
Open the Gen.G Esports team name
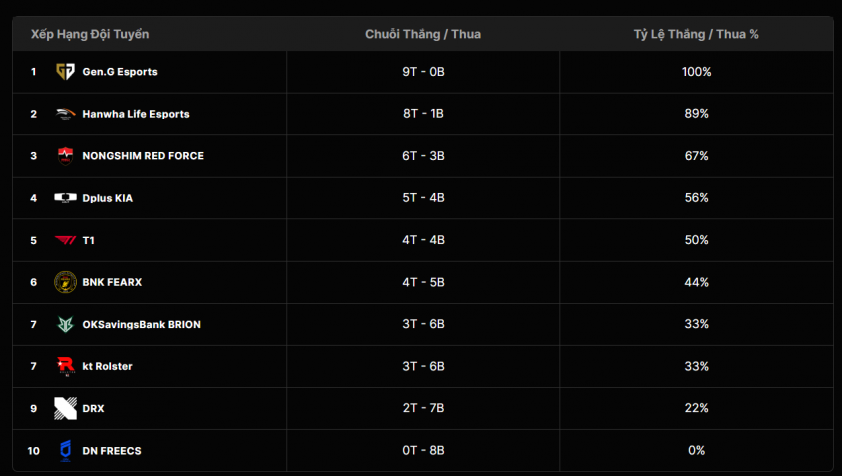(120, 72)
